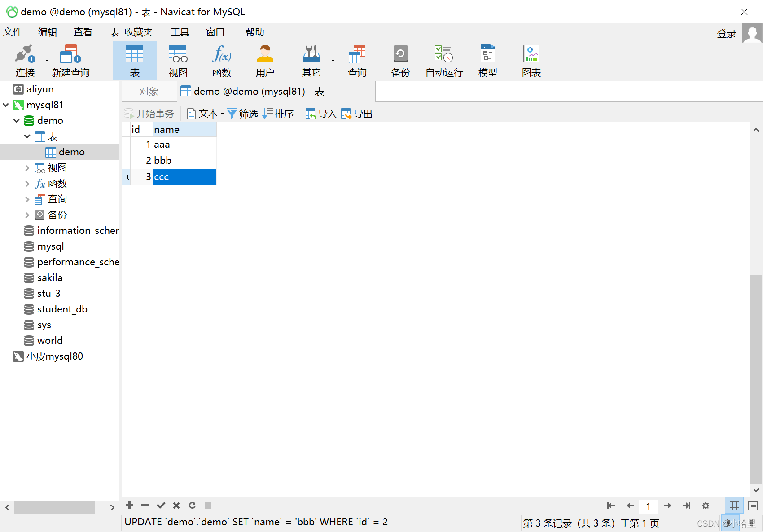Click the 导出 (Export) button

(357, 114)
